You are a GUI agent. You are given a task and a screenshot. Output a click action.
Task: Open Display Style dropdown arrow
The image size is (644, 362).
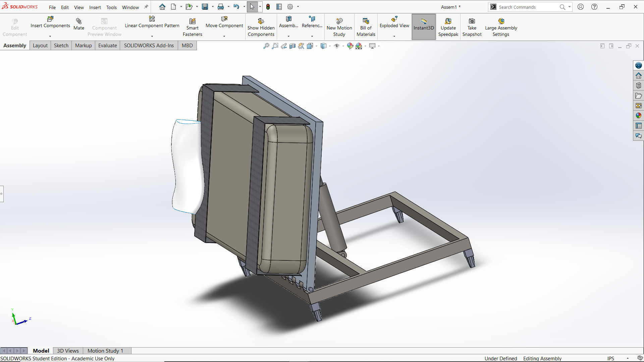click(330, 46)
